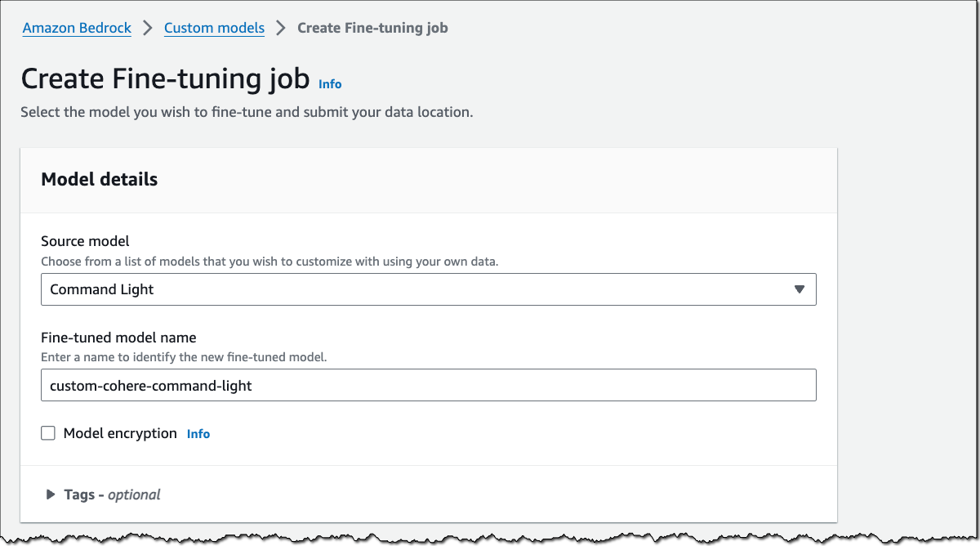Open Info link beside the page title
980x546 pixels.
(x=330, y=84)
